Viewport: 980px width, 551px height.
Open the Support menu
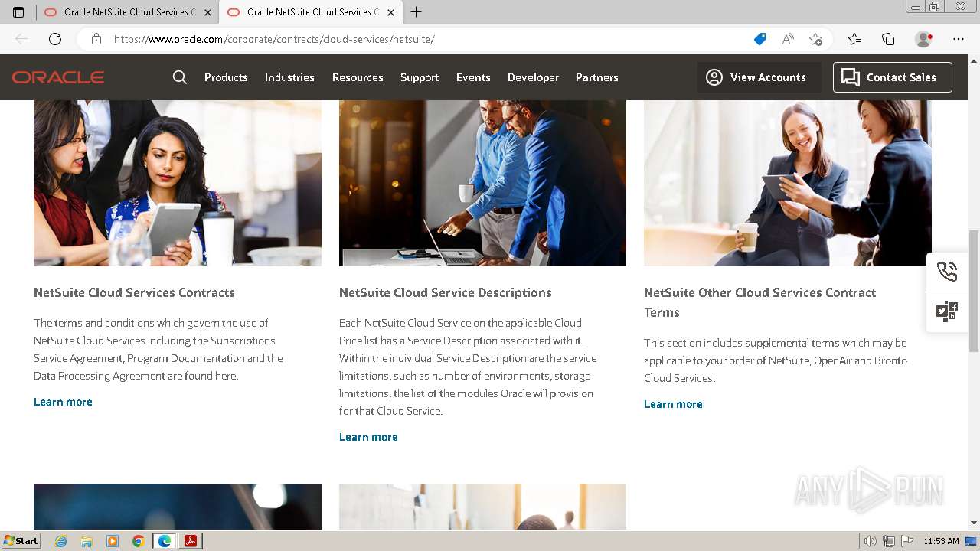(420, 77)
